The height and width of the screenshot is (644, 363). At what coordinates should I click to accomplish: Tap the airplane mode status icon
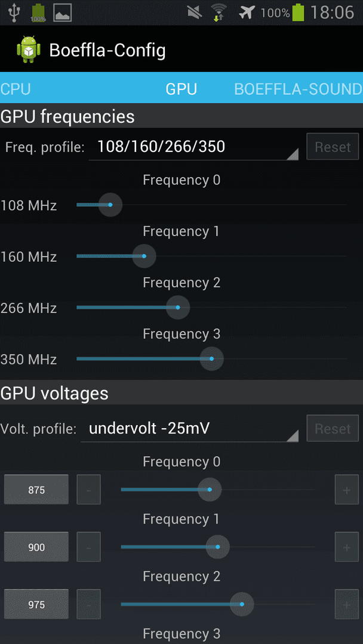(247, 13)
